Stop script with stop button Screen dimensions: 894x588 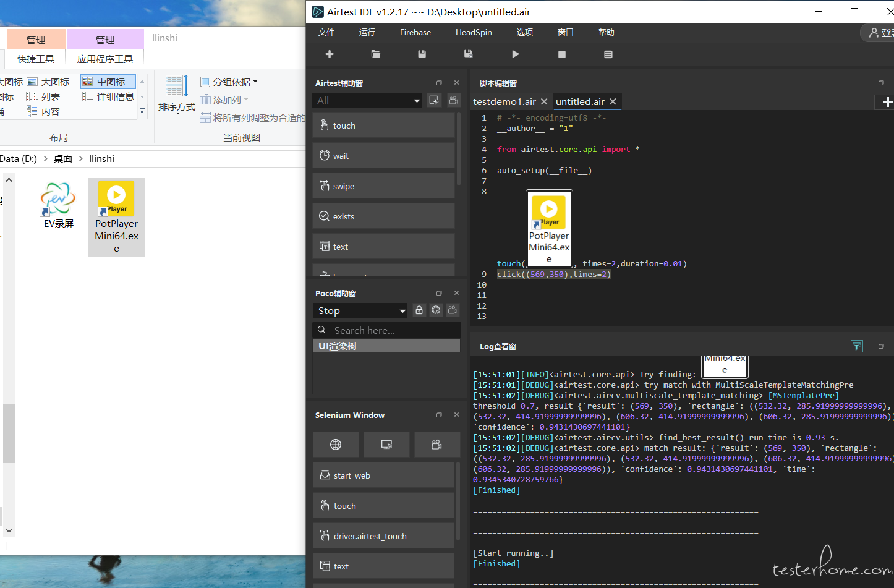click(562, 54)
